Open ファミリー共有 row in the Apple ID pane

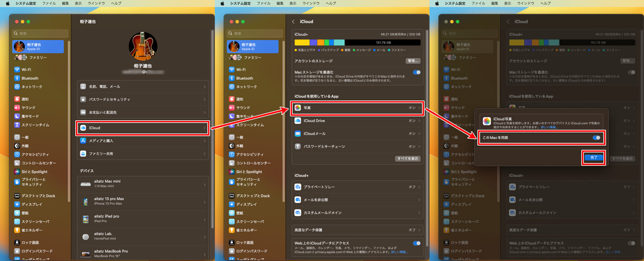pyautogui.click(x=143, y=154)
